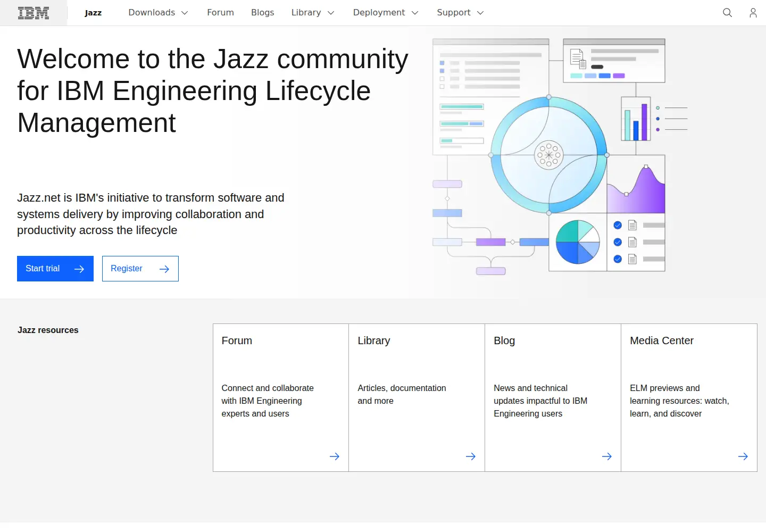Click the Start trial button
The height and width of the screenshot is (532, 766).
coord(55,269)
